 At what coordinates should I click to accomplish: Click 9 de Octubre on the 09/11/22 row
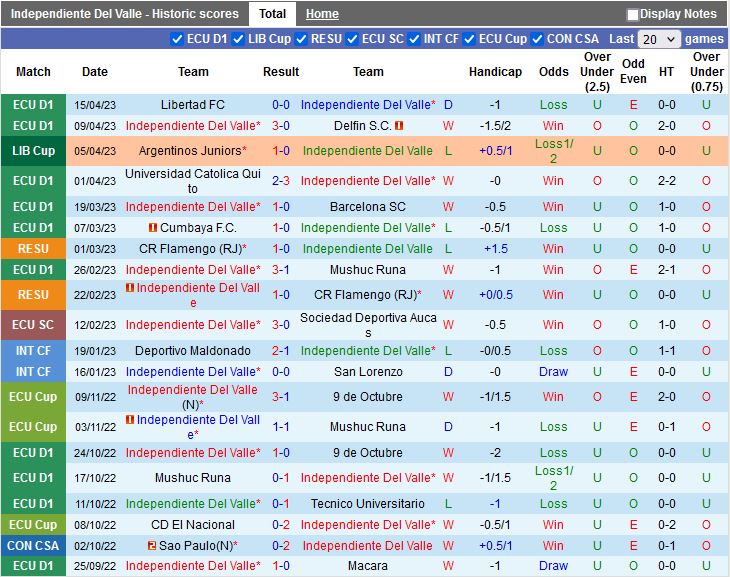pos(368,397)
